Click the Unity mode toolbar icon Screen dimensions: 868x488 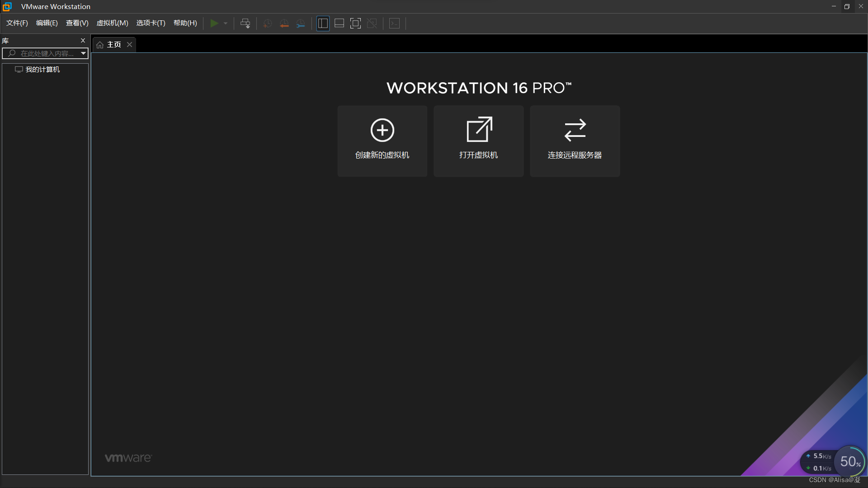[x=372, y=23]
